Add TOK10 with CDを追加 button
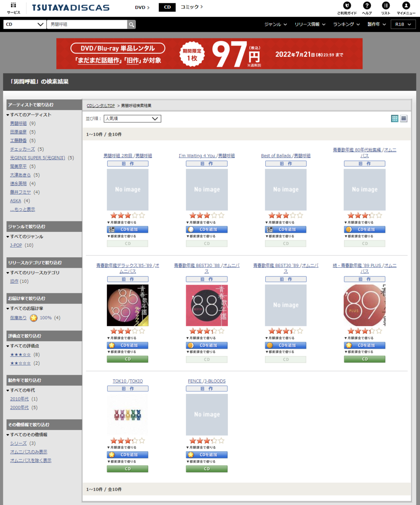420x505 pixels. 127,455
